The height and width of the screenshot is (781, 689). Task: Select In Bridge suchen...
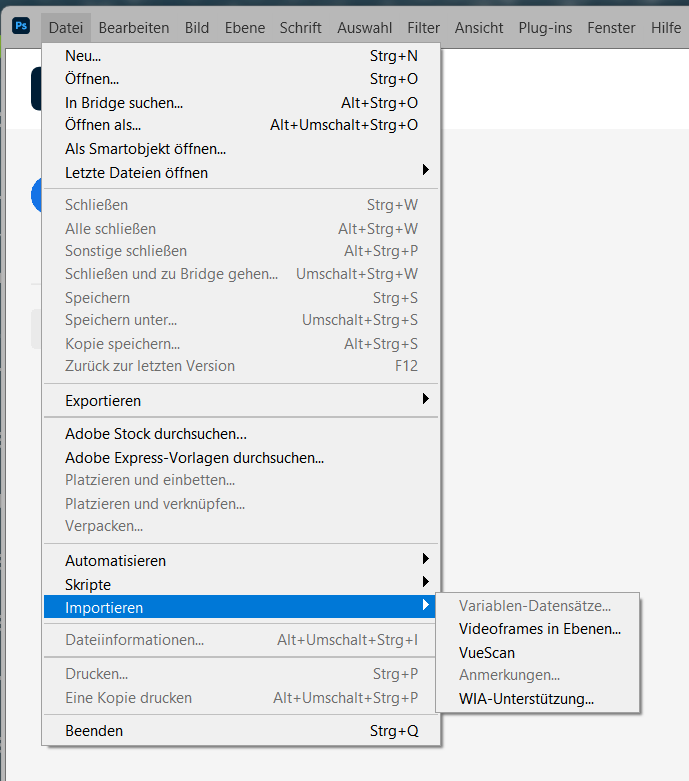tap(241, 103)
